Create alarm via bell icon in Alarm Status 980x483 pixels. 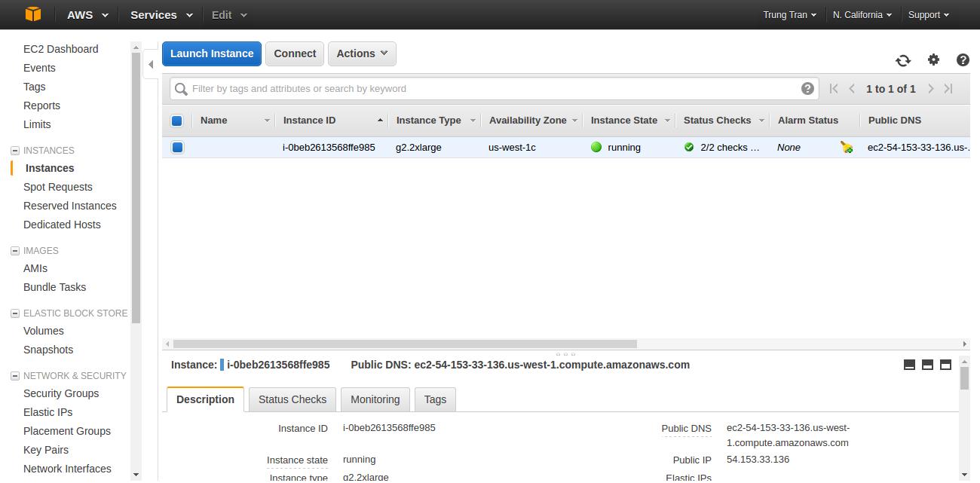[847, 148]
